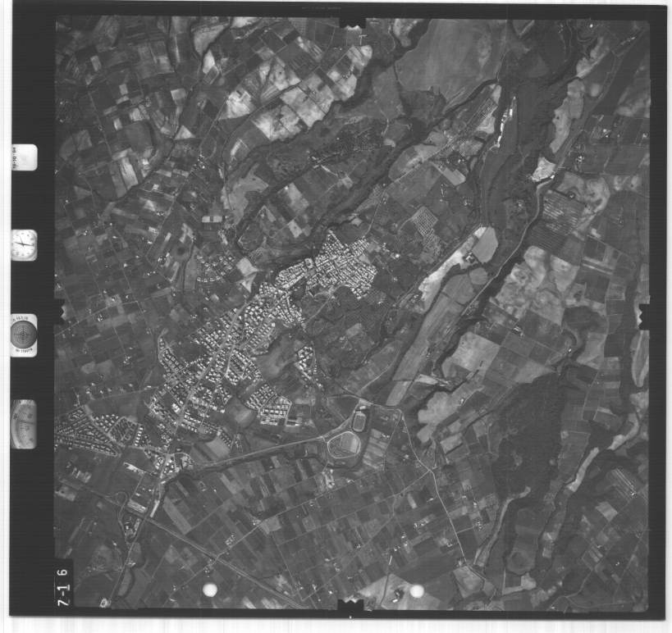Click the clock dial in the film margin
Viewport: 672px width, 633px height.
(x=24, y=245)
